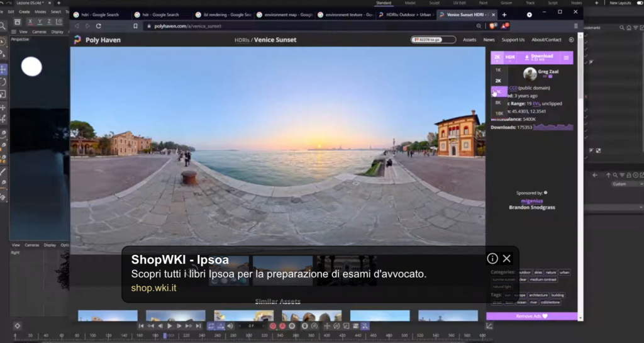Bookmark this page with bookmark icon
This screenshot has height=343, width=644.
click(x=135, y=26)
